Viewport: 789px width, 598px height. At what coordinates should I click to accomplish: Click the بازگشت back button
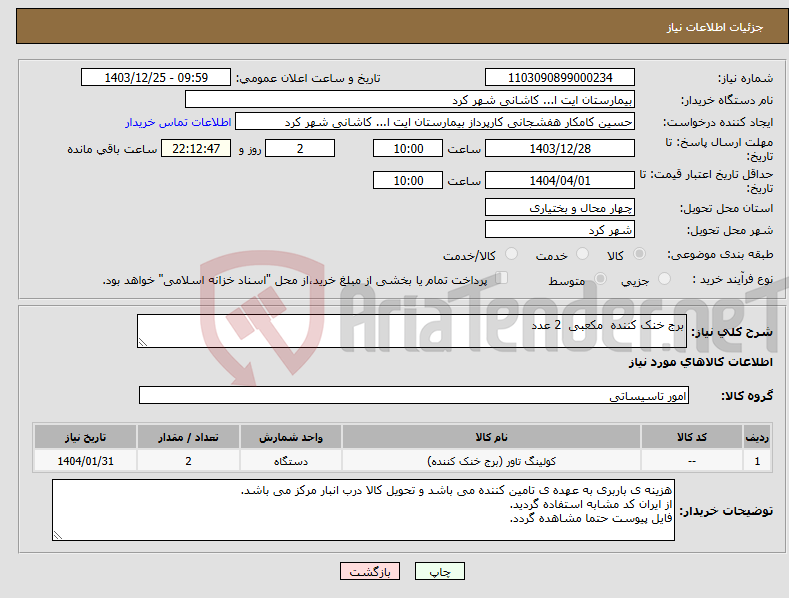tap(370, 572)
